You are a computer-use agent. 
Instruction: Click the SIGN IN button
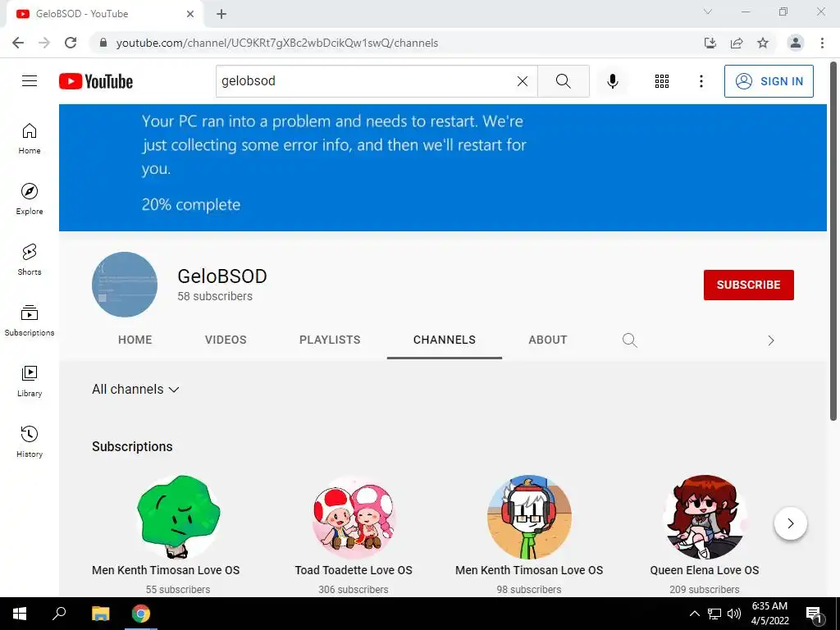tap(769, 81)
